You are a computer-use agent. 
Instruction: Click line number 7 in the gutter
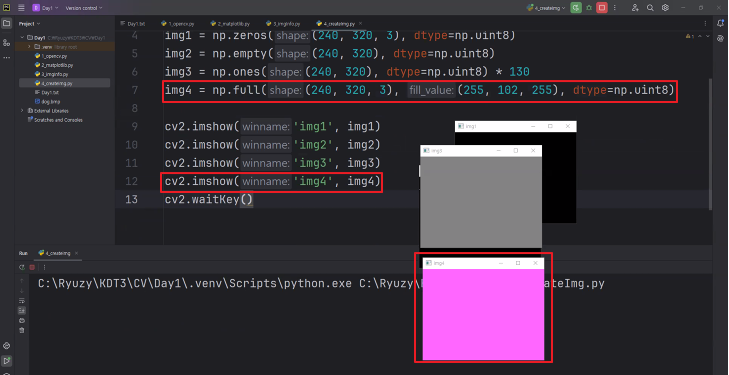(x=134, y=90)
